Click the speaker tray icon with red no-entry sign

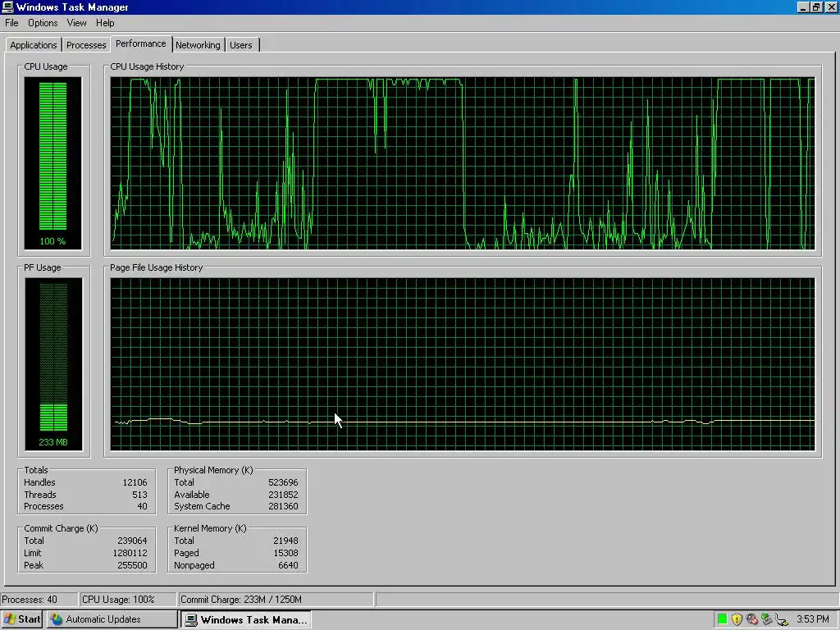tap(751, 619)
